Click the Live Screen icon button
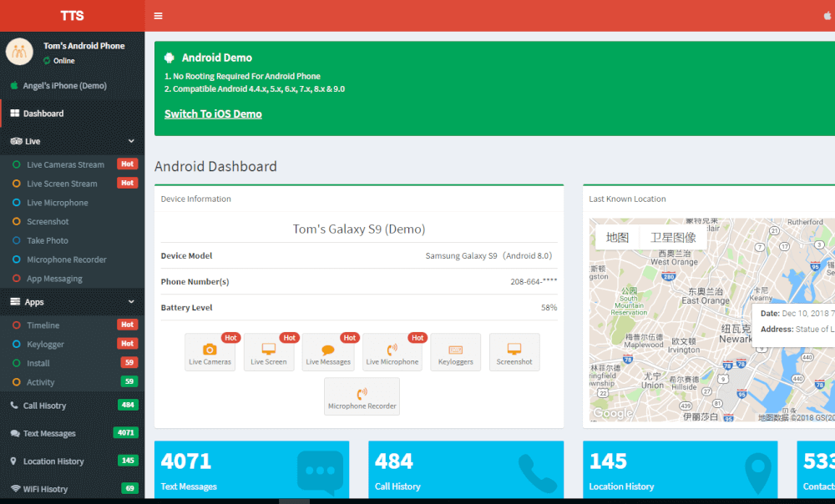This screenshot has height=504, width=835. pyautogui.click(x=269, y=352)
